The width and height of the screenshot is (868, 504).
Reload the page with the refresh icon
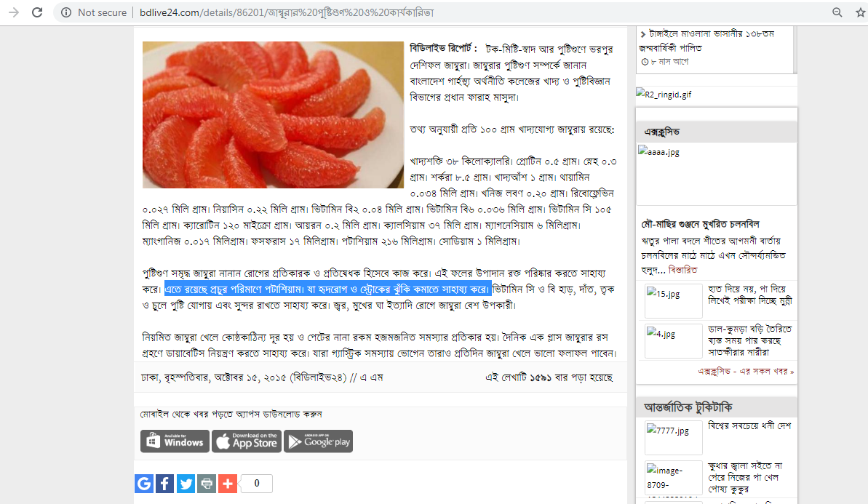37,12
